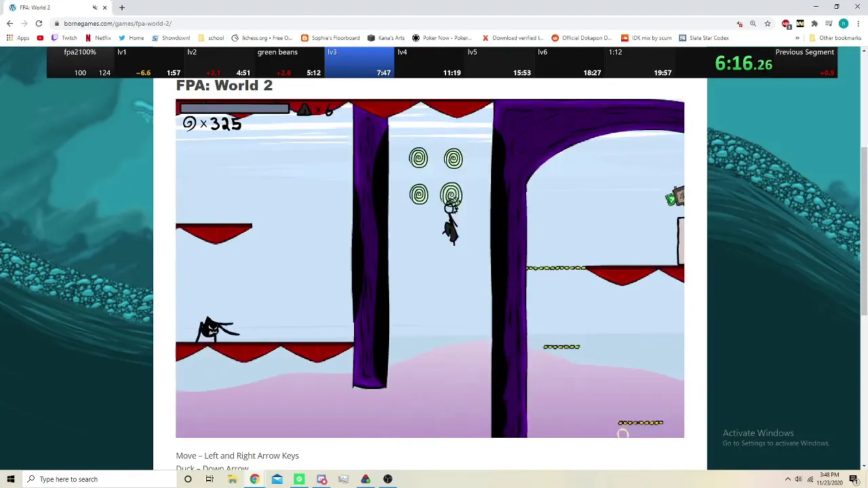Open the zoom magnifier in address bar

pyautogui.click(x=753, y=23)
